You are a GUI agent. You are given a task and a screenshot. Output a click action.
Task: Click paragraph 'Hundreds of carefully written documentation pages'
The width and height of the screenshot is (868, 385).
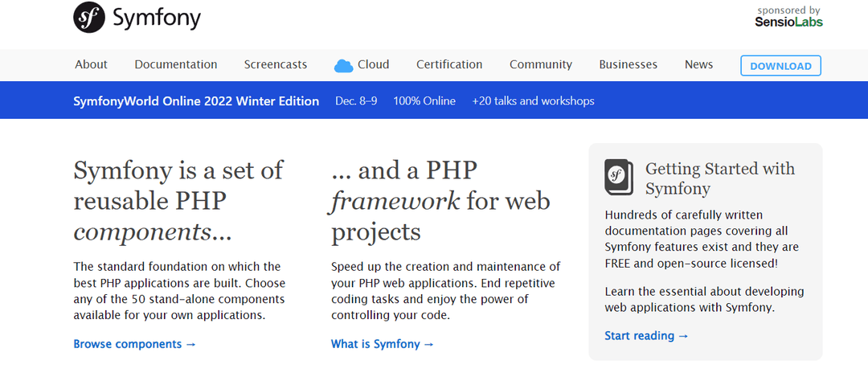[702, 240]
